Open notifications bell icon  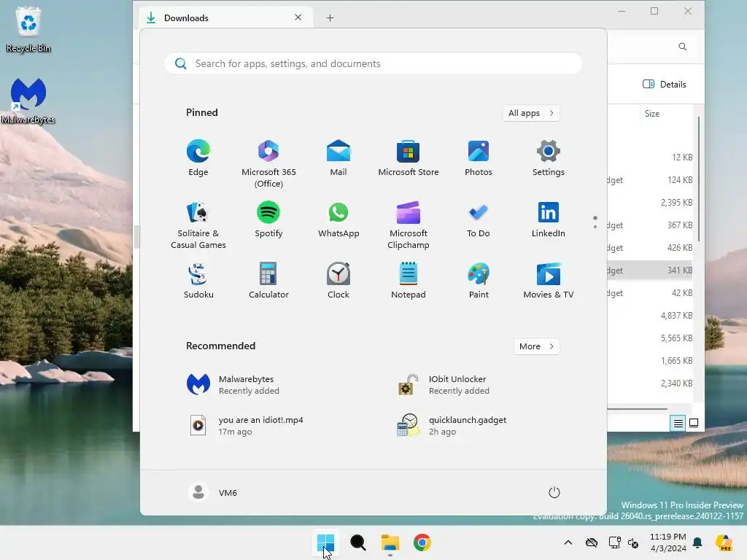(698, 542)
